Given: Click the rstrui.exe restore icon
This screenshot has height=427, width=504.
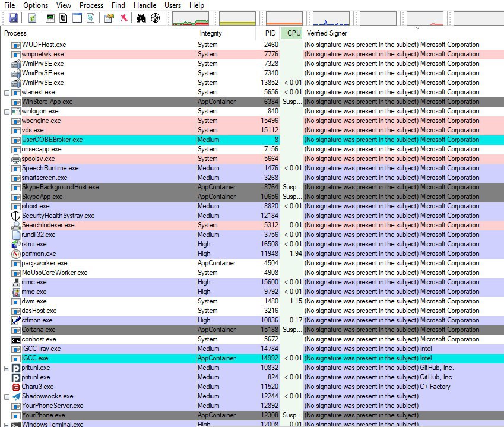Looking at the screenshot, I should point(16,244).
